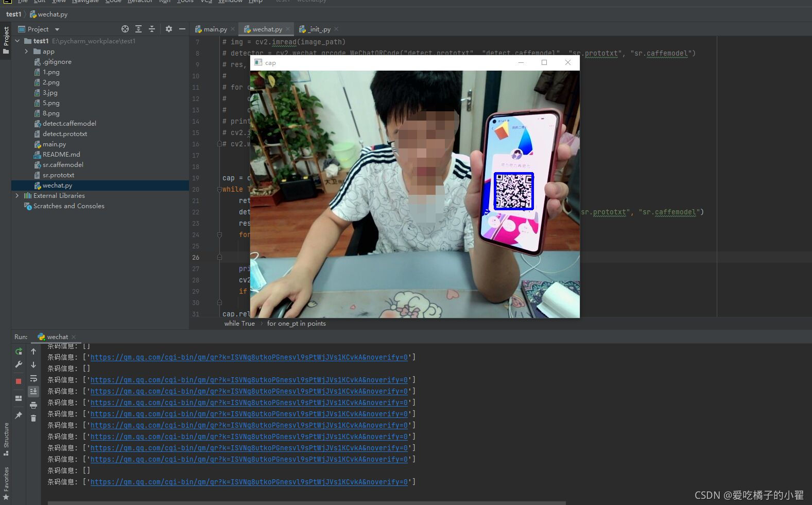
Task: Expand the app folder
Action: (26, 52)
